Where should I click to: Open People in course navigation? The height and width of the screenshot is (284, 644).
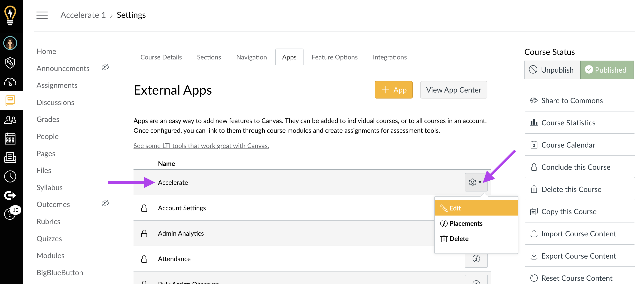(48, 136)
